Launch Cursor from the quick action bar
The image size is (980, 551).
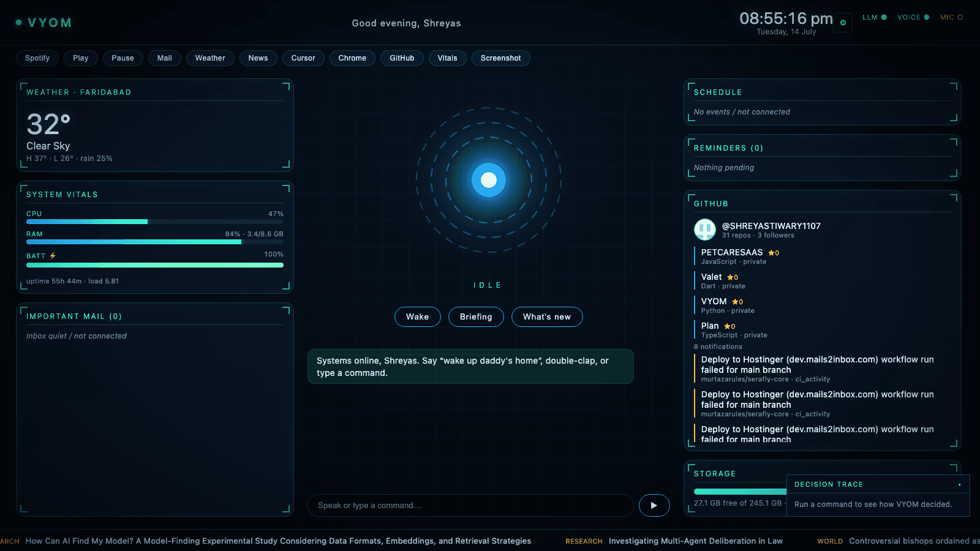coord(303,58)
